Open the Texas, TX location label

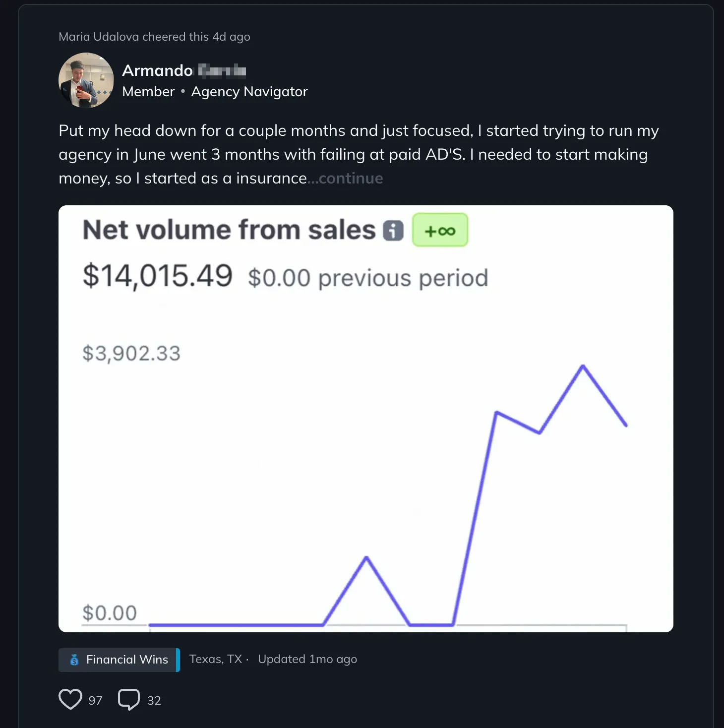click(x=216, y=659)
